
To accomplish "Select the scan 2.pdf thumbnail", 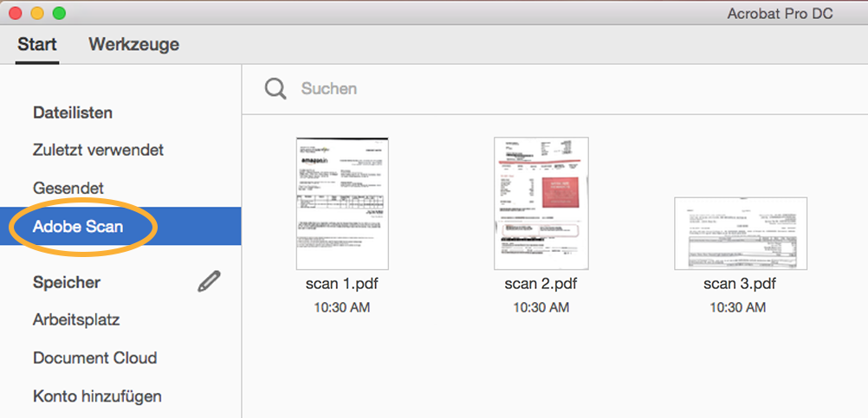I will [541, 203].
